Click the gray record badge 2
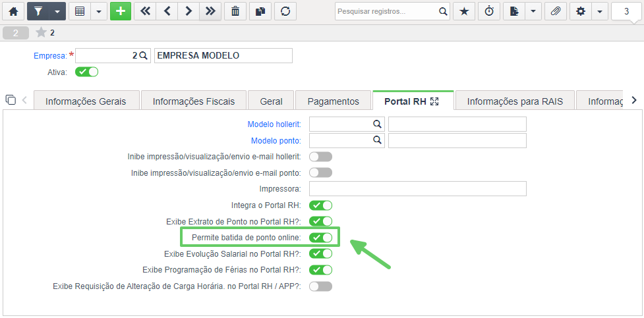Screen dimensions: 644x318 16,33
